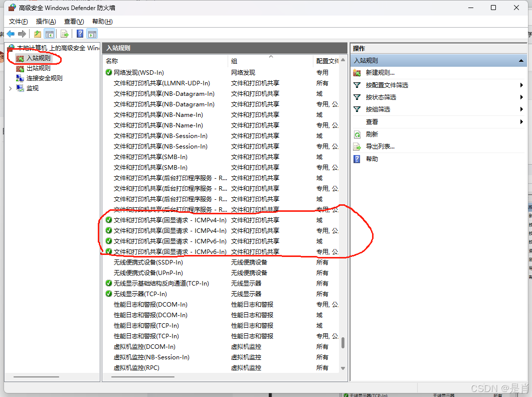
Task: Click the rules list scroll-up arrow
Action: 343,60
